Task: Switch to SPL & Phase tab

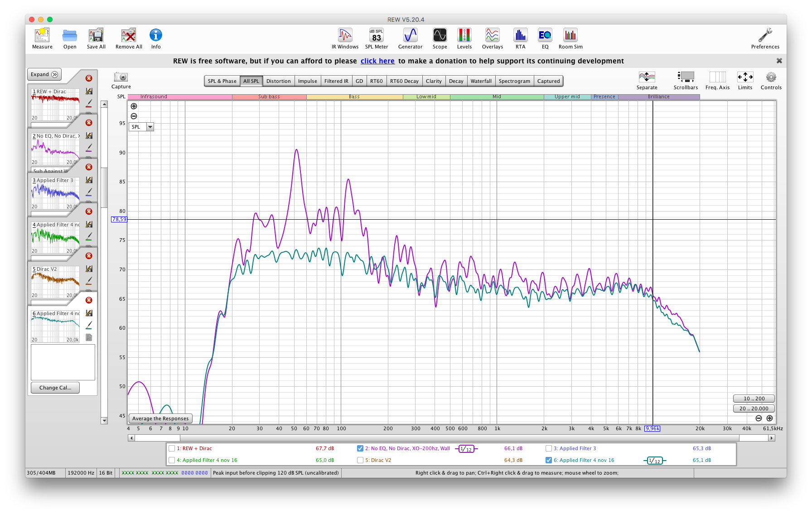Action: (x=222, y=81)
